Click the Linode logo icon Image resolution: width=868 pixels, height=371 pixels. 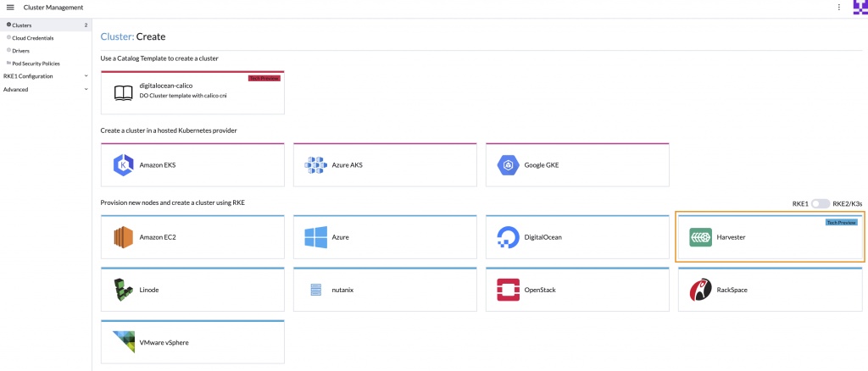coord(124,290)
